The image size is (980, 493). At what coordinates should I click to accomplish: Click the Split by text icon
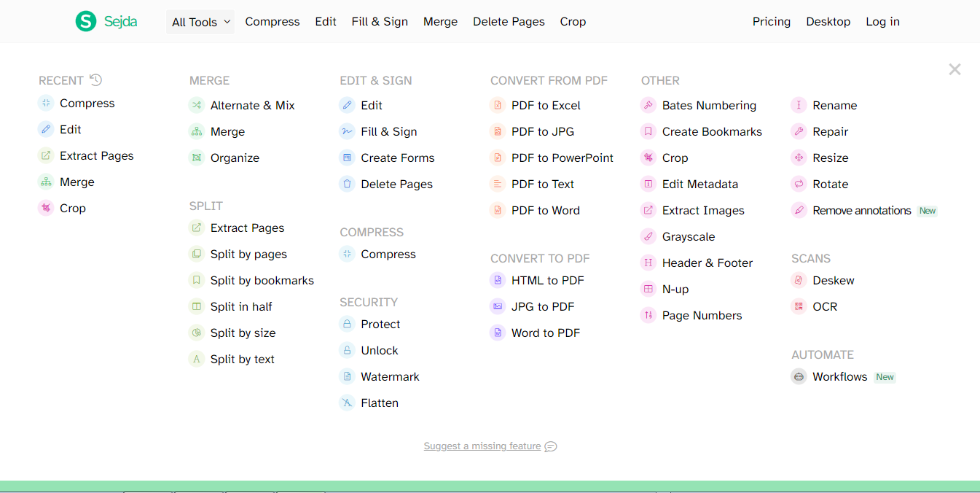[x=196, y=359]
